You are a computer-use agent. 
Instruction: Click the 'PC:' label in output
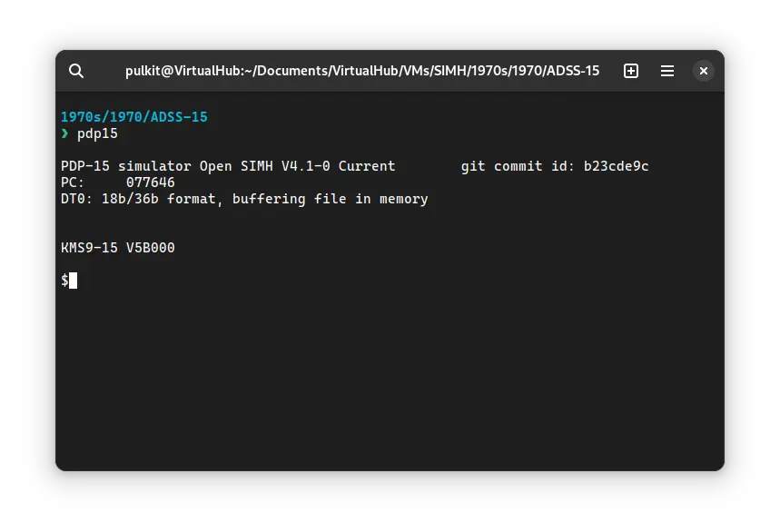(73, 182)
